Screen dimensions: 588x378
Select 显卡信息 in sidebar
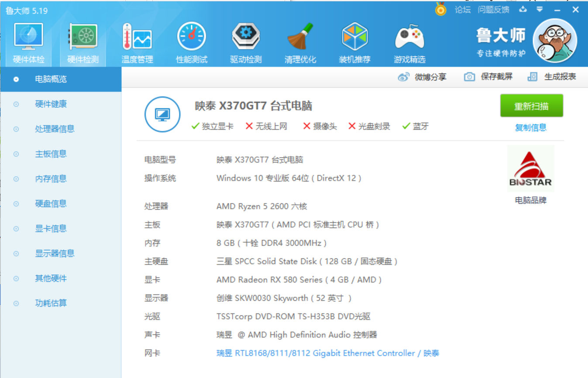coord(61,229)
